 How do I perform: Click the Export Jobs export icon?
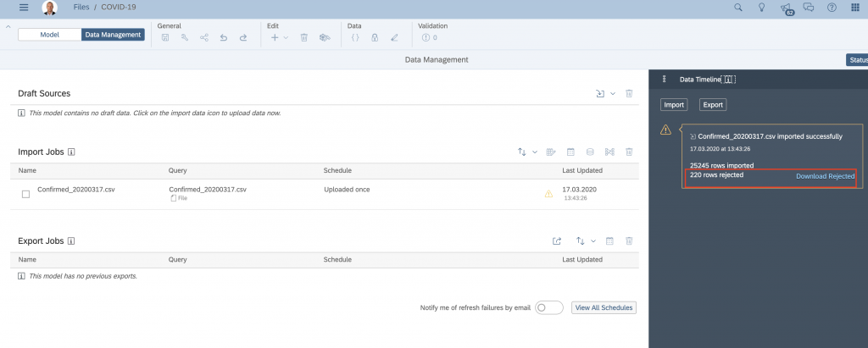click(x=557, y=240)
